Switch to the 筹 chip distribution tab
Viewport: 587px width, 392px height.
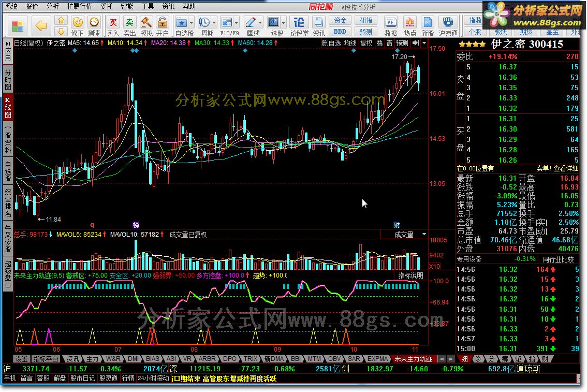click(505, 359)
